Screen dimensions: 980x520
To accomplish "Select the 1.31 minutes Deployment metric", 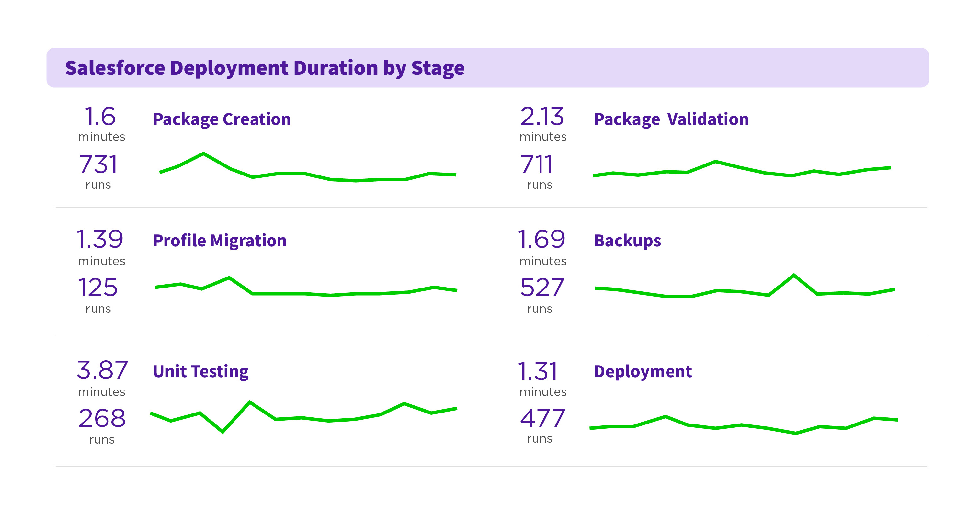I will [x=538, y=371].
